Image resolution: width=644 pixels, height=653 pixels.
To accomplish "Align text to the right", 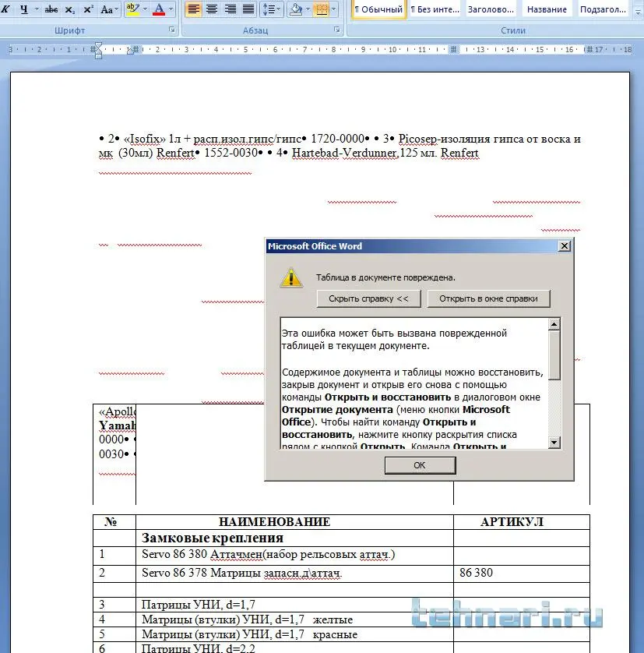I will coord(230,9).
